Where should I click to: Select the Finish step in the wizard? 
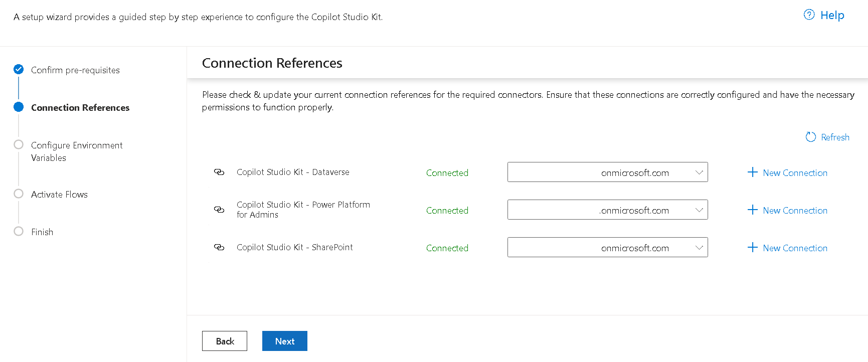(42, 232)
